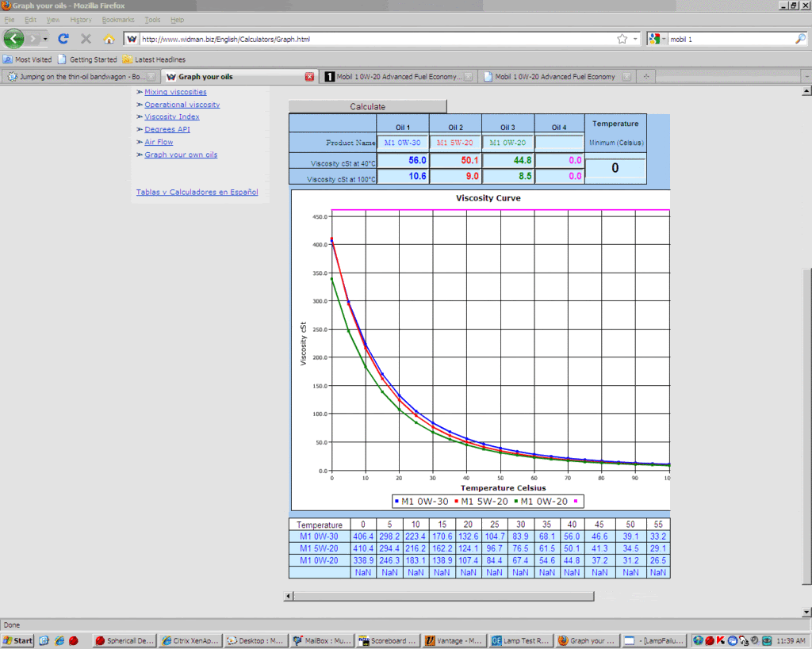Click the Reload page icon
Viewport: 812px width, 649px height.
tap(63, 39)
